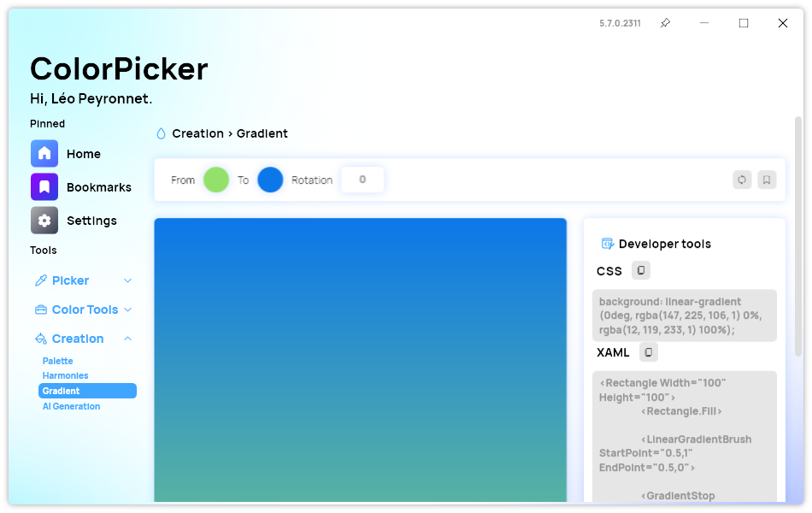Copy the CSS gradient code
Image resolution: width=812 pixels, height=513 pixels.
(x=641, y=271)
